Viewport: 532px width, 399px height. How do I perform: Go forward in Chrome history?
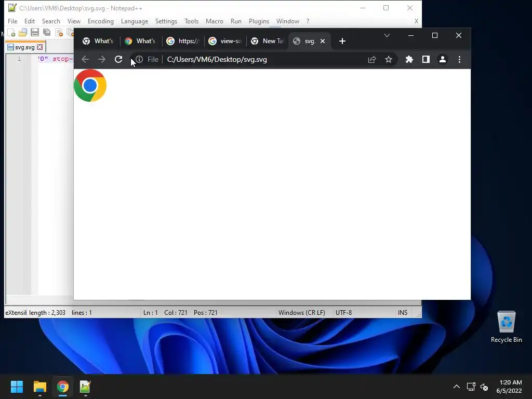point(102,59)
